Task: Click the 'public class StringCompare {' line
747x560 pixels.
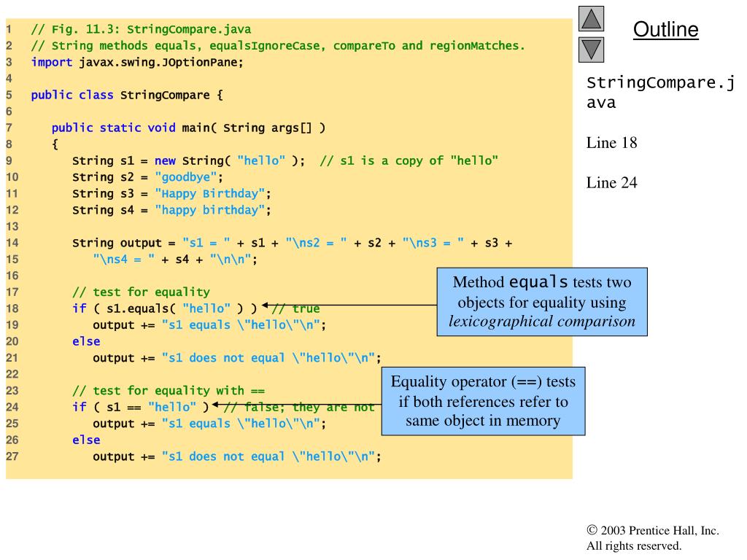Action: (x=127, y=96)
